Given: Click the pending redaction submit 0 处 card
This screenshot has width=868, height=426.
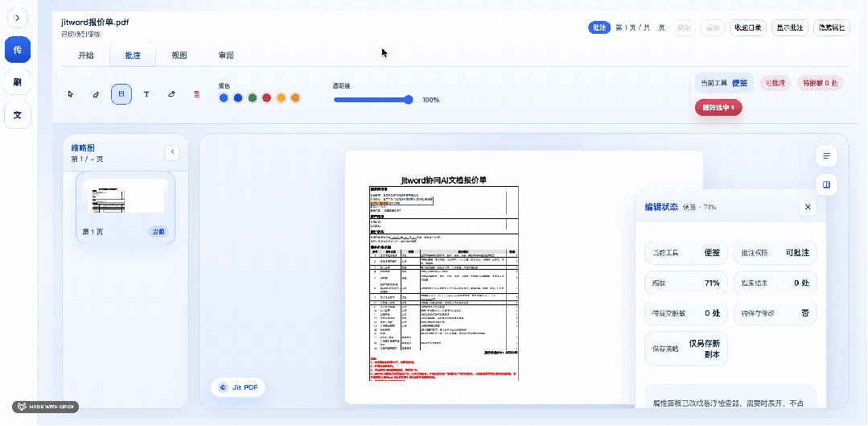Looking at the screenshot, I should click(x=686, y=313).
